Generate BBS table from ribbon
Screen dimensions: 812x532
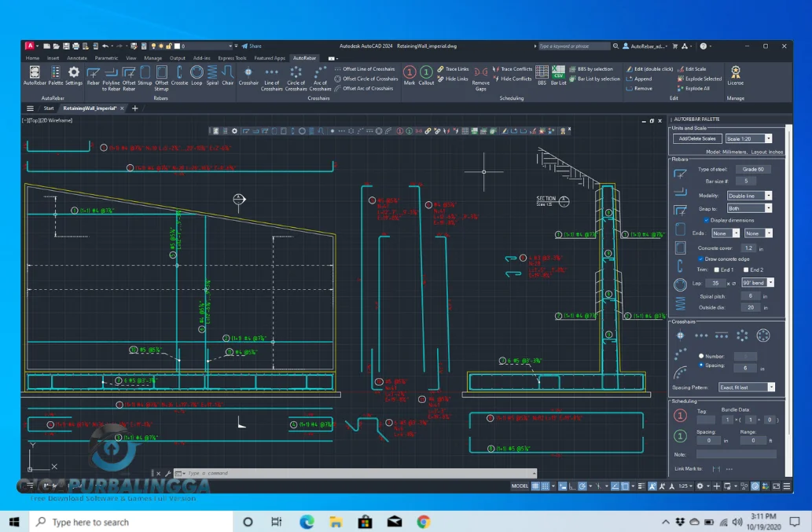542,75
